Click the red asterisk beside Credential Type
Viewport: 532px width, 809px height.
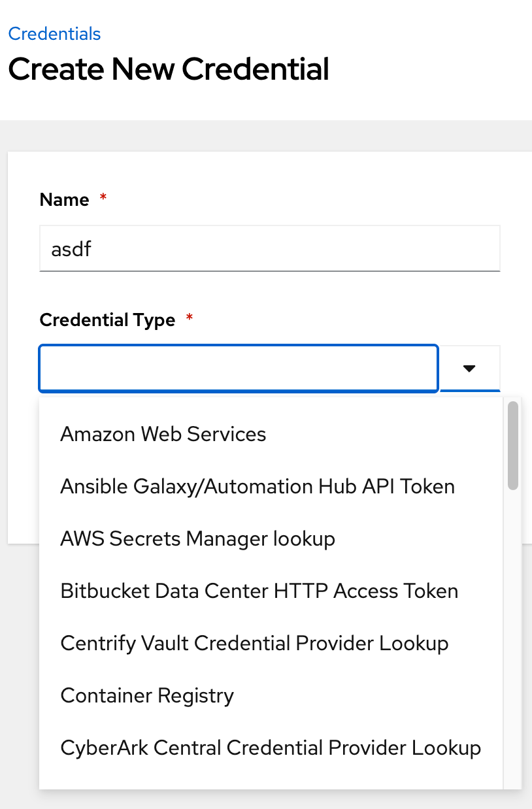(x=190, y=318)
